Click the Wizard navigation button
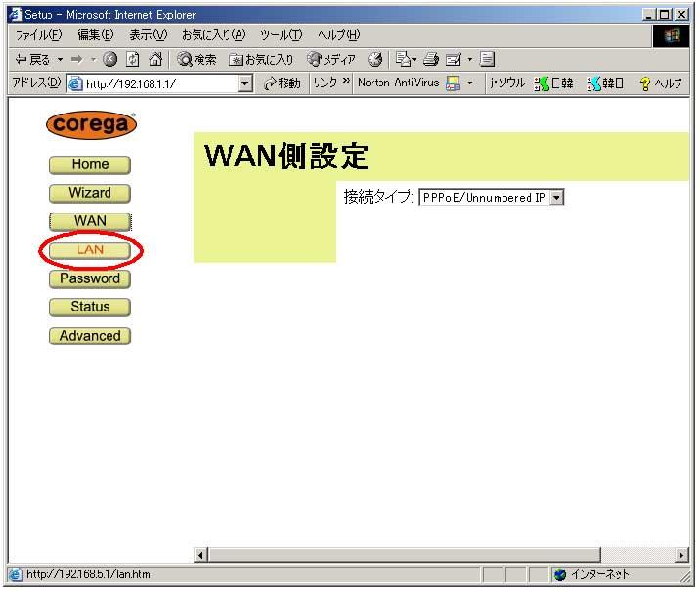The width and height of the screenshot is (700, 591). pyautogui.click(x=89, y=193)
